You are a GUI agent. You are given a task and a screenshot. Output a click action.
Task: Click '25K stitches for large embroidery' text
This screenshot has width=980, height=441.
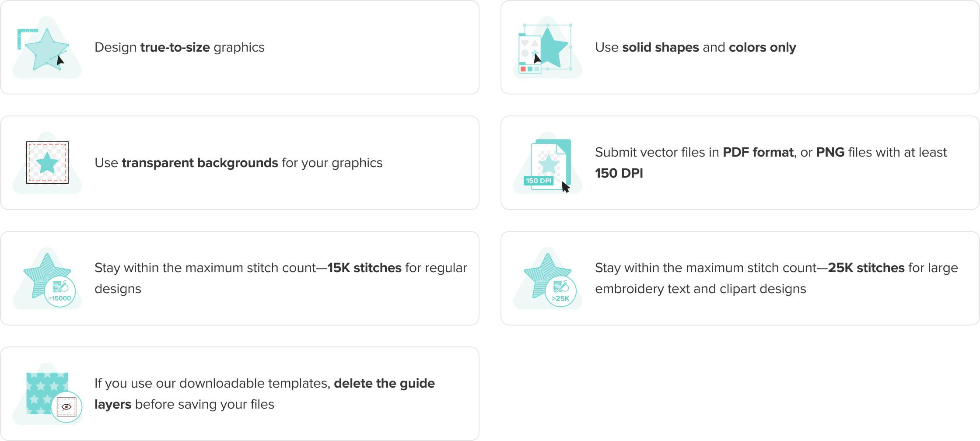(x=777, y=278)
